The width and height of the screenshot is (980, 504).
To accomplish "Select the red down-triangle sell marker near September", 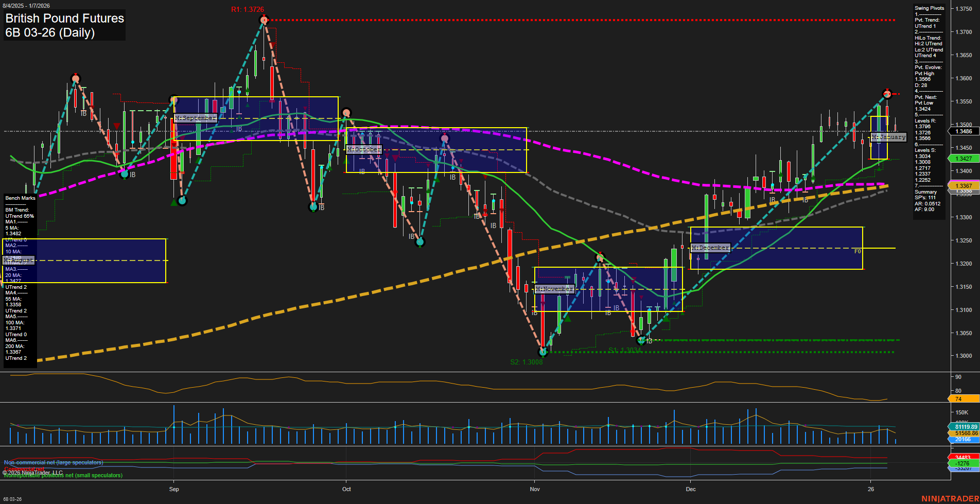I will pos(117,126).
